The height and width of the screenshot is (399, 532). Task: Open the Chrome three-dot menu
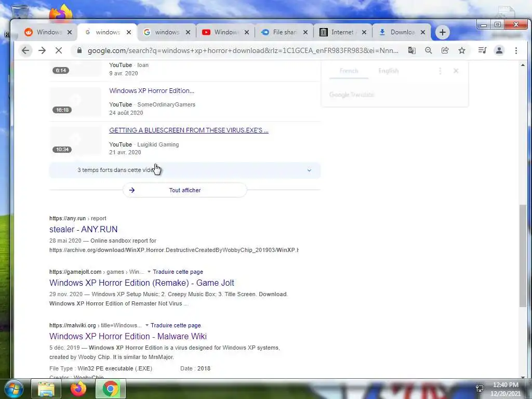[516, 50]
